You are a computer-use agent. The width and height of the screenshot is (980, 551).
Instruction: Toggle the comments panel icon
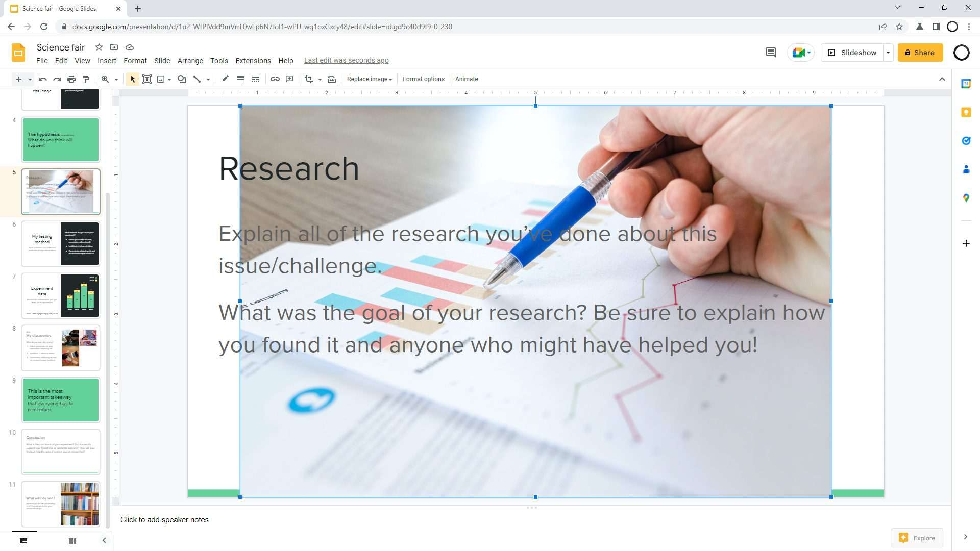[x=771, y=53]
